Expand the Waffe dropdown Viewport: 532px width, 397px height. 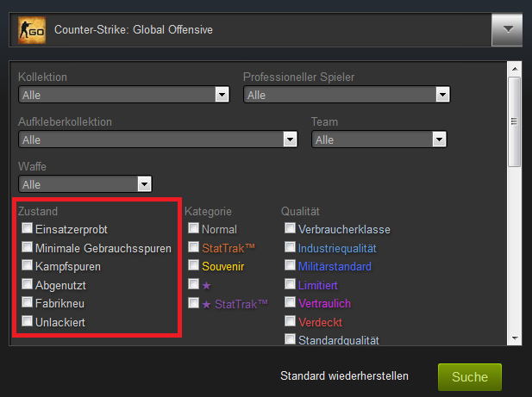point(144,184)
